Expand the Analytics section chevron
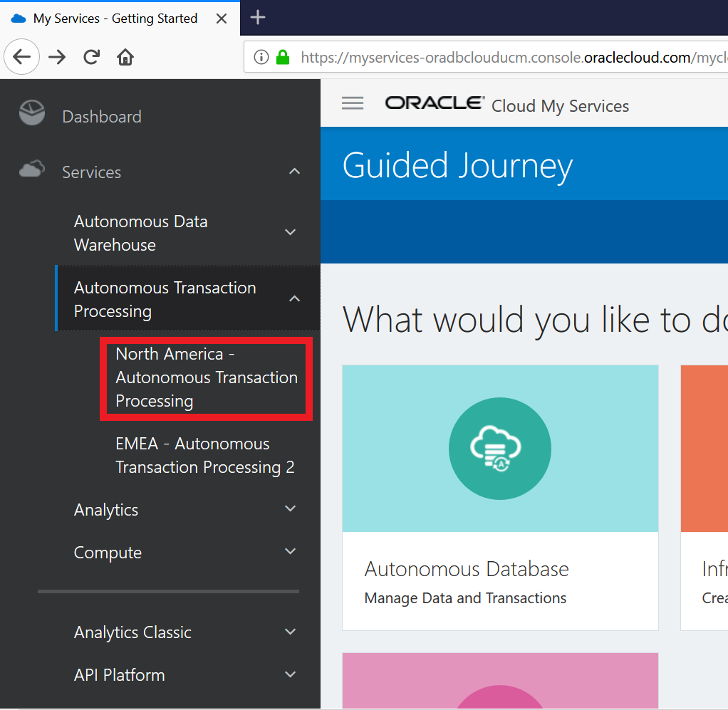728x710 pixels. (290, 508)
